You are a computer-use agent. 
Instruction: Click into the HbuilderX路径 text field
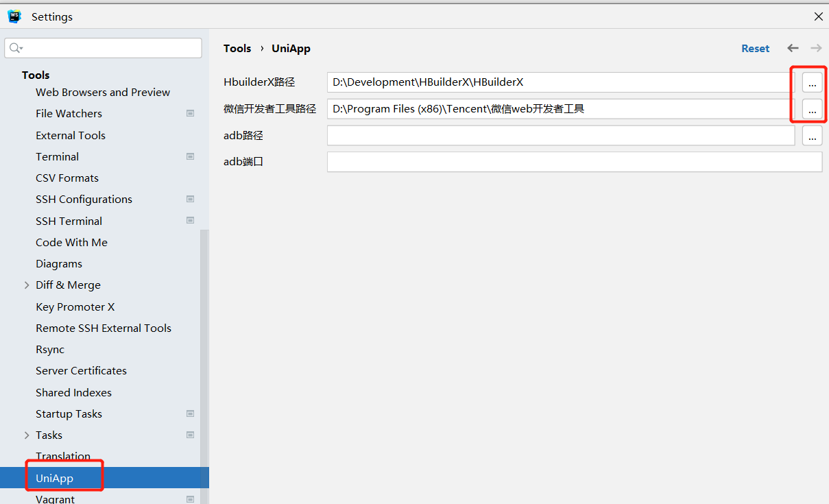(560, 82)
